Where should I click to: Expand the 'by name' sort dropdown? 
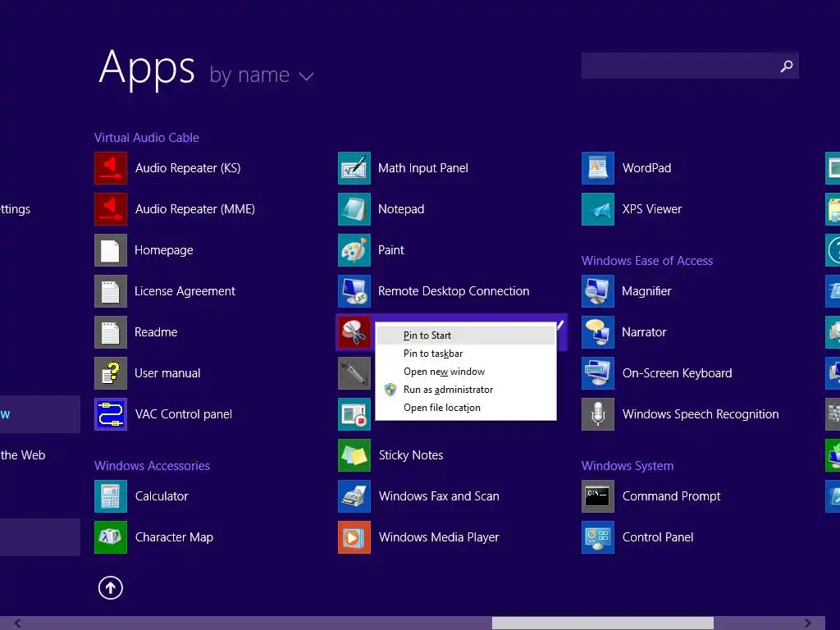tap(261, 75)
